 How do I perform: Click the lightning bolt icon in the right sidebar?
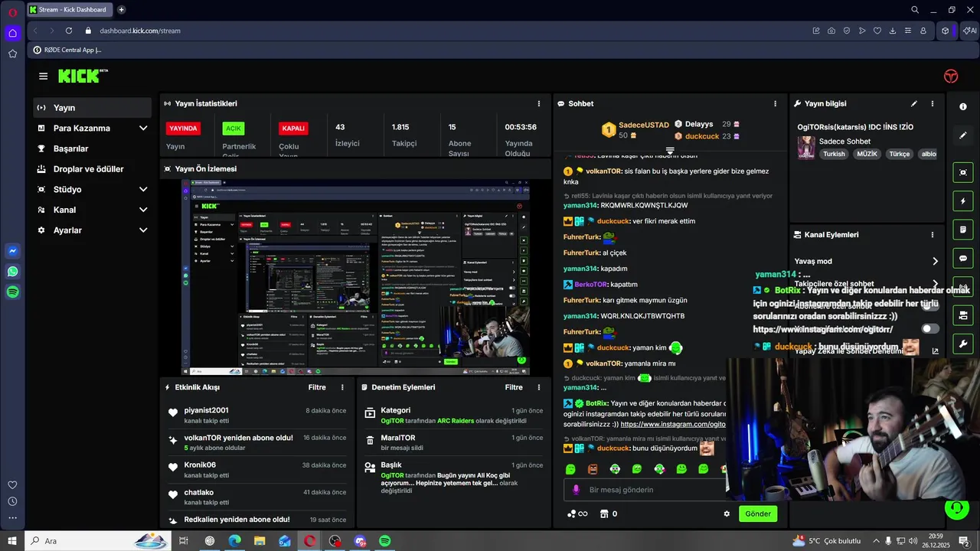click(x=963, y=201)
